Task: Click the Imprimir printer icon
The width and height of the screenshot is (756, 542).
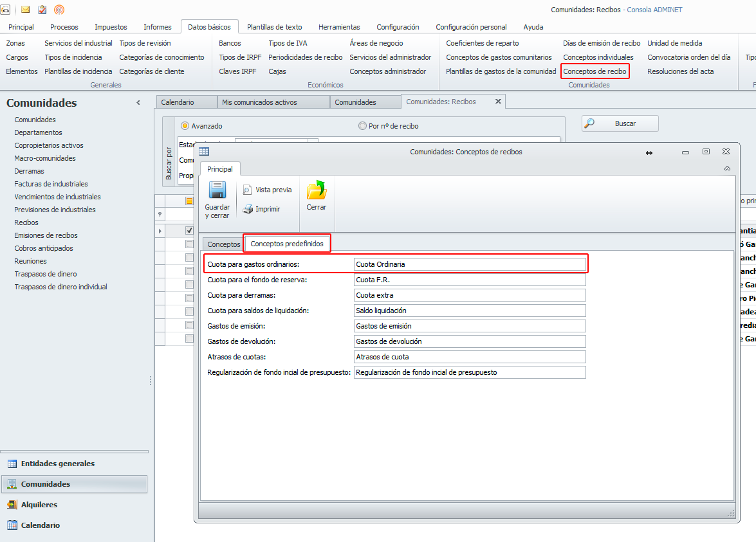Action: click(x=247, y=209)
